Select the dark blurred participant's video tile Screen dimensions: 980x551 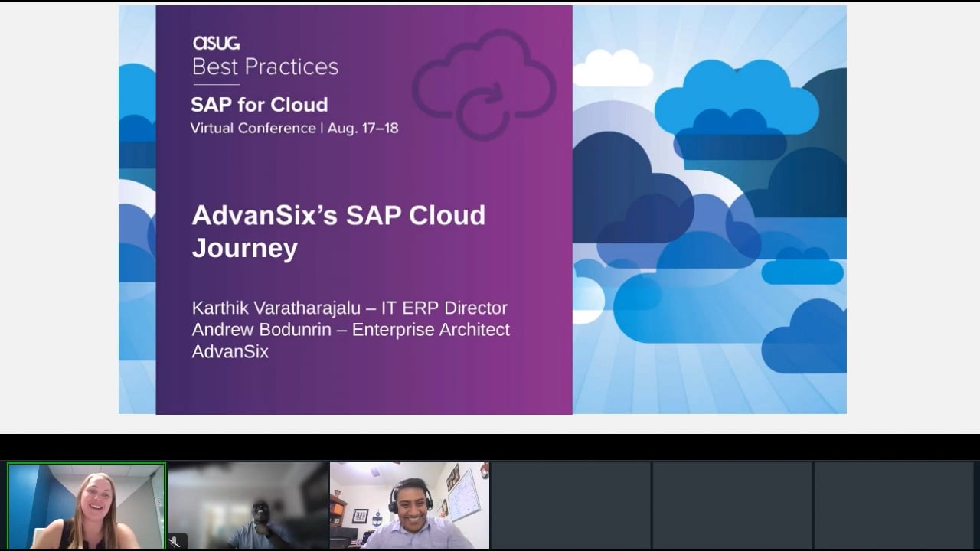248,506
